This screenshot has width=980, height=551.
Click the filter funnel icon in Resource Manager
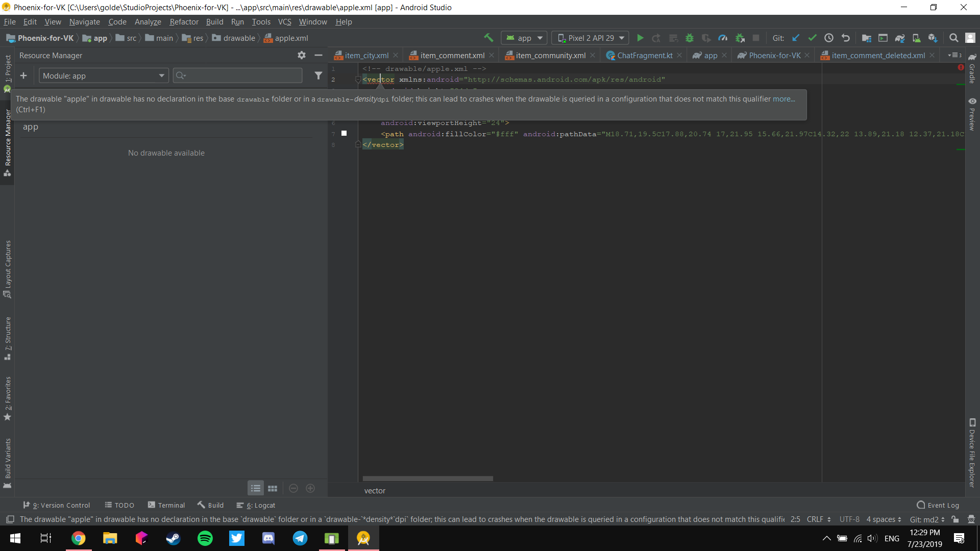[318, 76]
